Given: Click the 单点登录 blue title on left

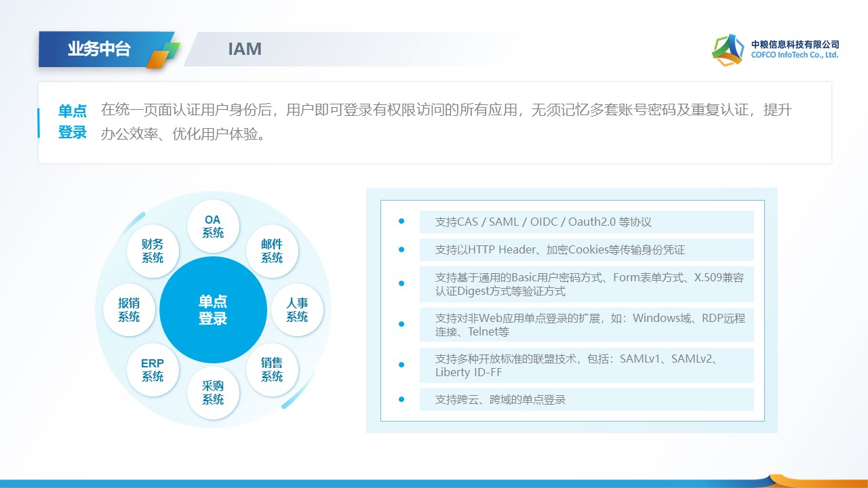Looking at the screenshot, I should 73,122.
